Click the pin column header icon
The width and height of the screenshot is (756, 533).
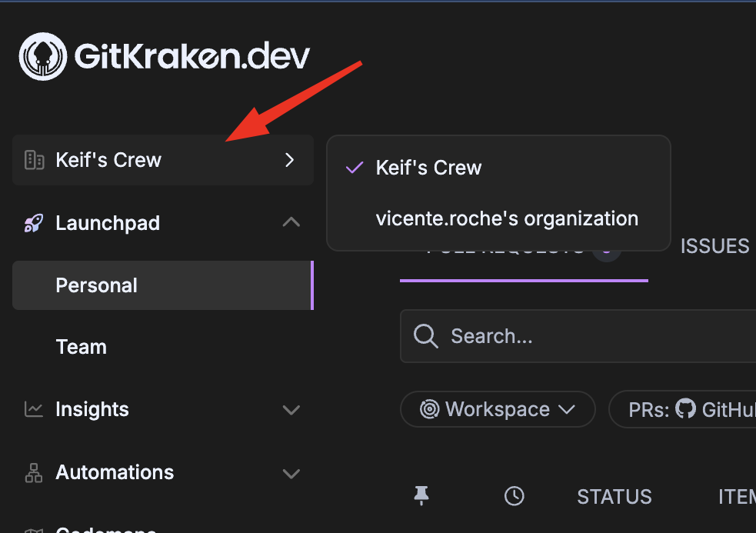pyautogui.click(x=421, y=496)
